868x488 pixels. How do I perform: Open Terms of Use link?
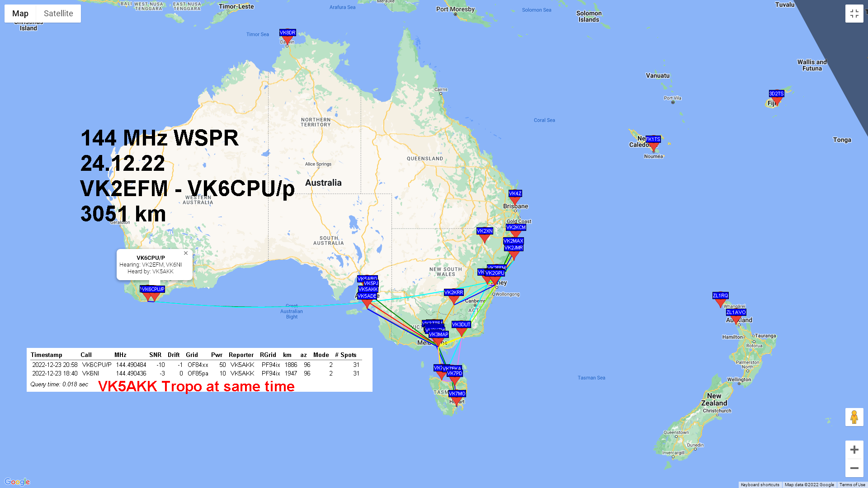(852, 485)
